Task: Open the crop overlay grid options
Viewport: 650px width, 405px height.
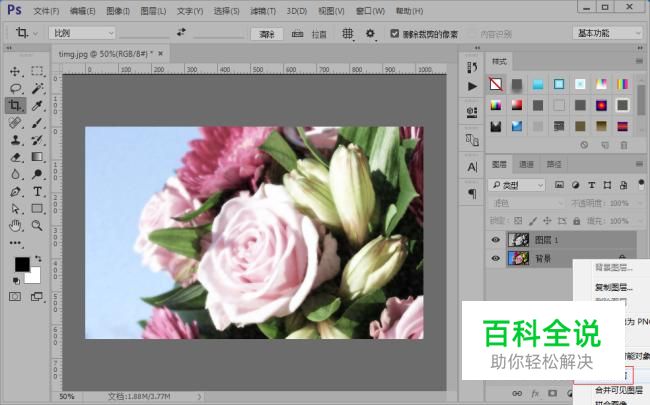Action: pos(348,34)
